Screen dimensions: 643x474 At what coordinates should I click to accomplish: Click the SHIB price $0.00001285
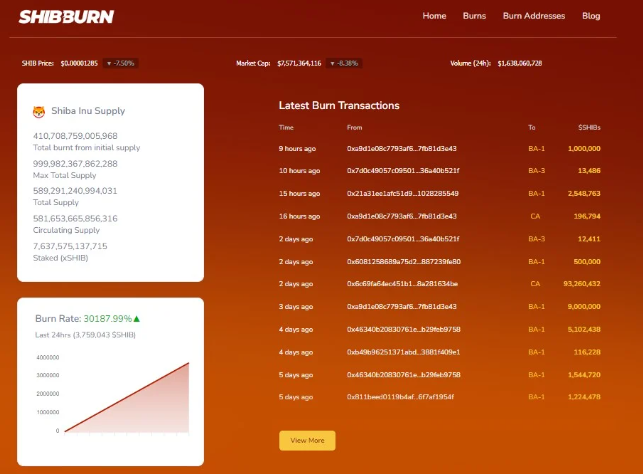tap(79, 63)
